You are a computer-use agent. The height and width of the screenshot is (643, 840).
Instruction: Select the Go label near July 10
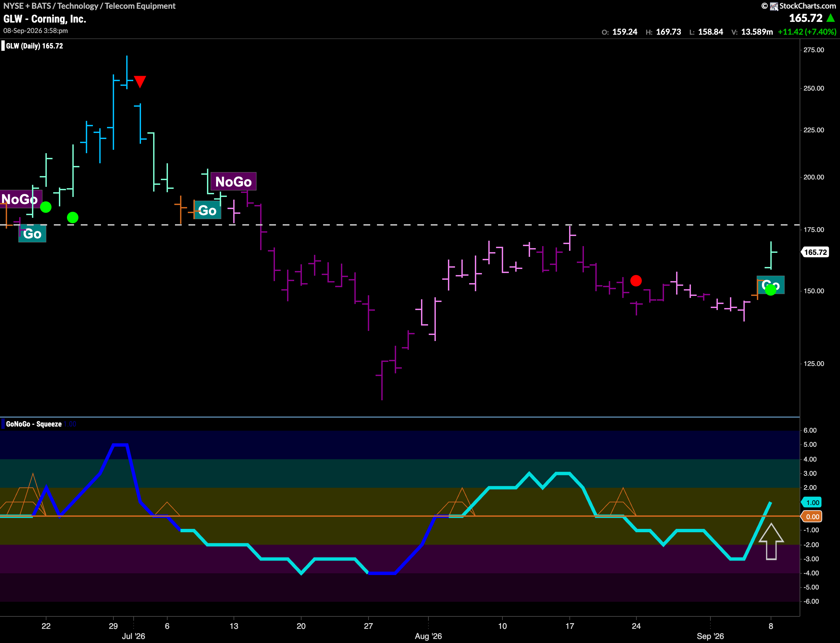[x=207, y=210]
